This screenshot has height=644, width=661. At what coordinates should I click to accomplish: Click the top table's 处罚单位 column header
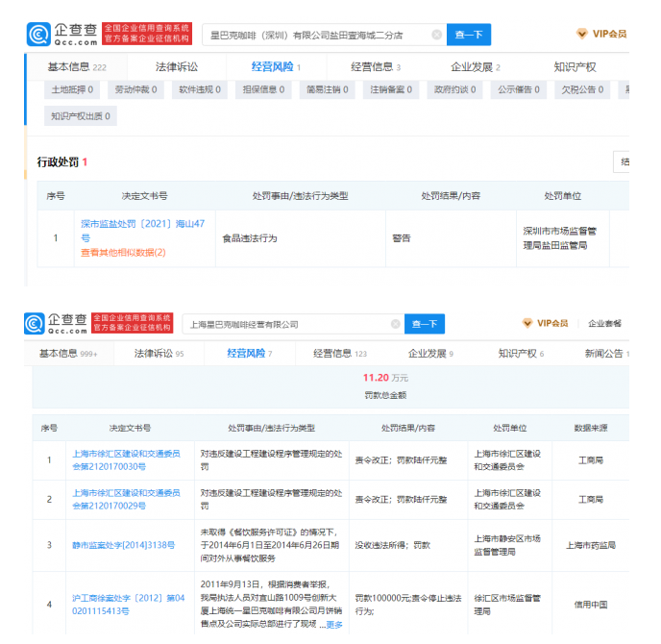click(x=562, y=196)
